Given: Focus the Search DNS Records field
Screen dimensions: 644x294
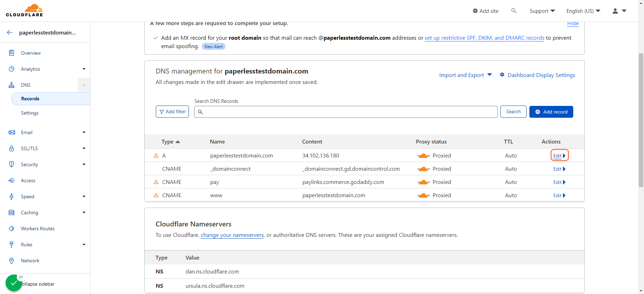Looking at the screenshot, I should coord(346,112).
